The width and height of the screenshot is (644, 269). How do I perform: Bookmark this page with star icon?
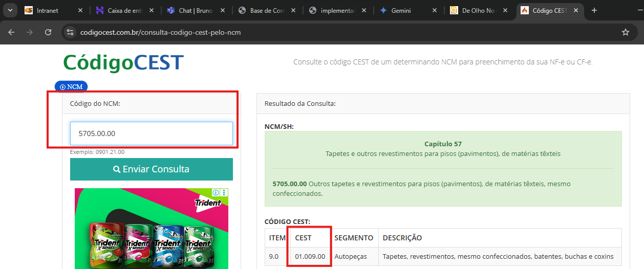click(x=625, y=32)
